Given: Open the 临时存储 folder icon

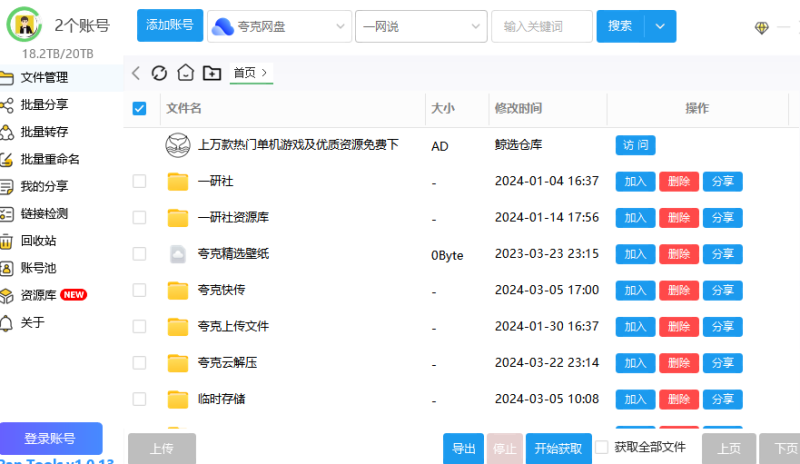Looking at the screenshot, I should pyautogui.click(x=178, y=399).
